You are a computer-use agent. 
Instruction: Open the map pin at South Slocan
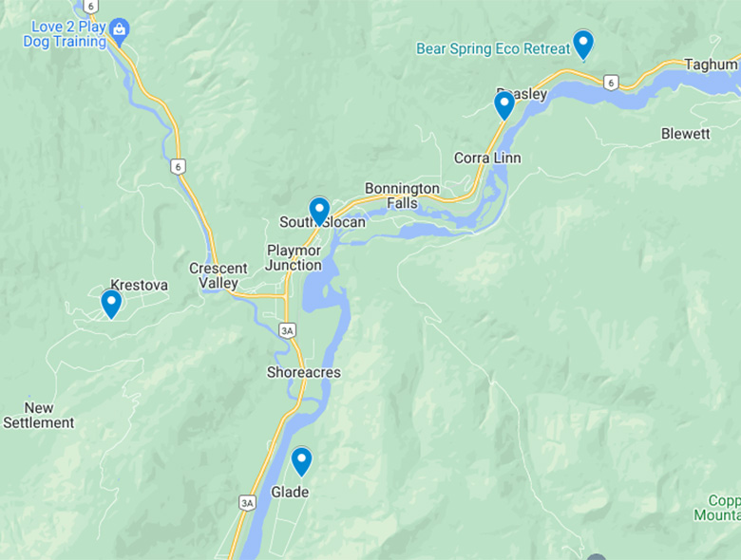tap(319, 212)
